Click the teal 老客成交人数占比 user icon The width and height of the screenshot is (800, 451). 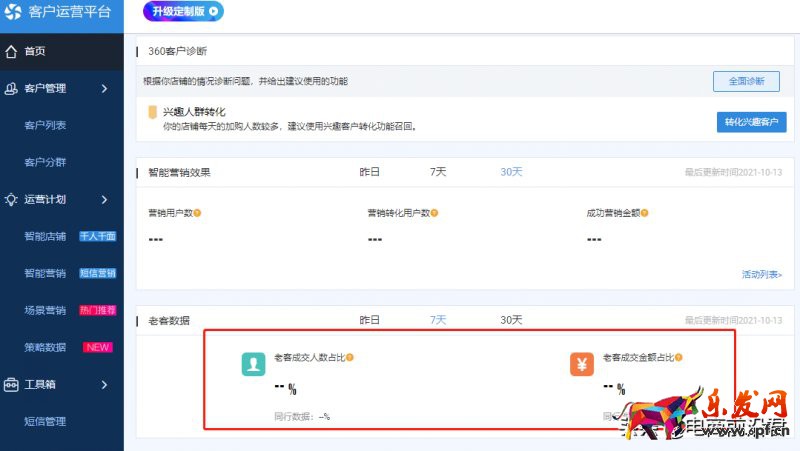coord(253,364)
